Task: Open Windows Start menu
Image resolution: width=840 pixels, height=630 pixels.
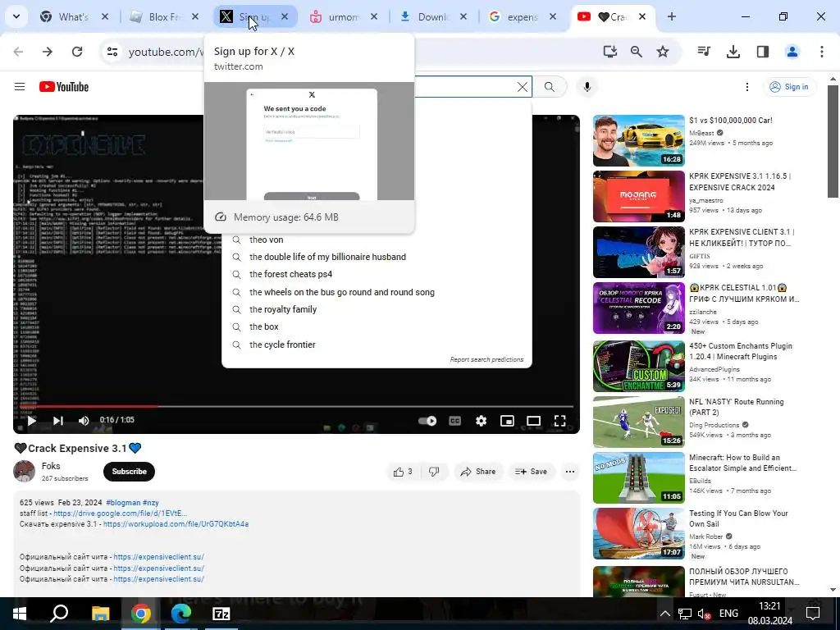Action: coord(20,614)
